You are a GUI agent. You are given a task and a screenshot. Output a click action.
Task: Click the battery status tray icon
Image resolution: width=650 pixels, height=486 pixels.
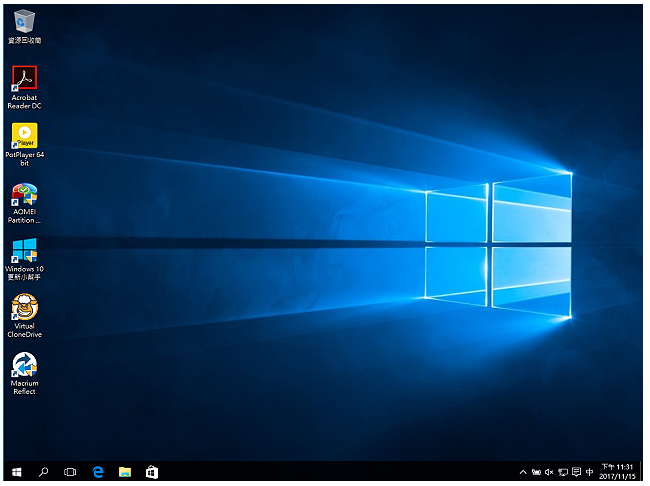pos(536,472)
